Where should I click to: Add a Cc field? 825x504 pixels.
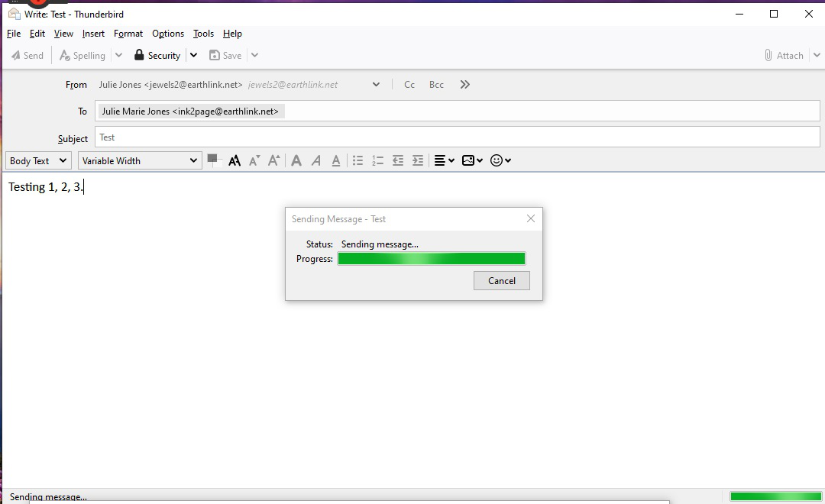click(409, 85)
